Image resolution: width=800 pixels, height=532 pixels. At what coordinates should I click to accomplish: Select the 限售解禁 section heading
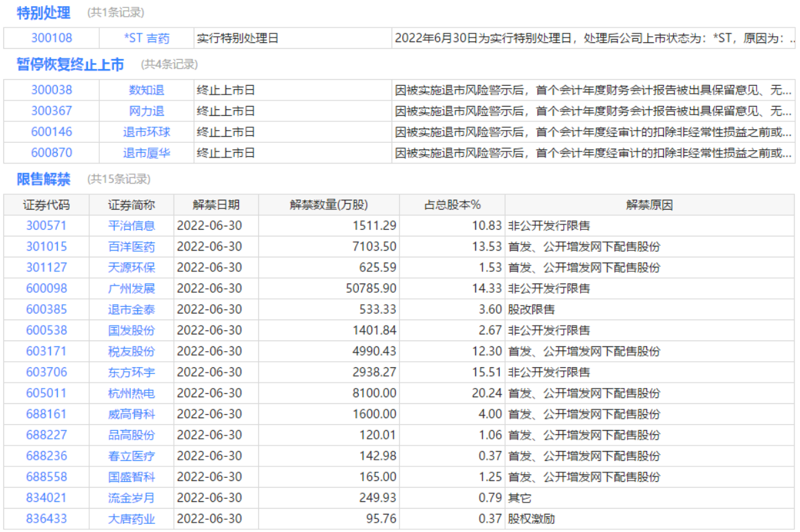[x=44, y=179]
